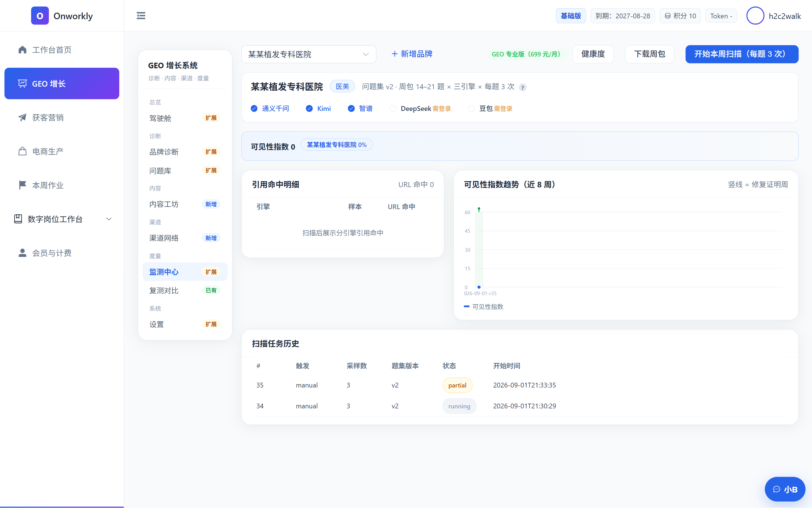Click the green repair marker pin on chart
812x508 pixels.
click(x=479, y=209)
